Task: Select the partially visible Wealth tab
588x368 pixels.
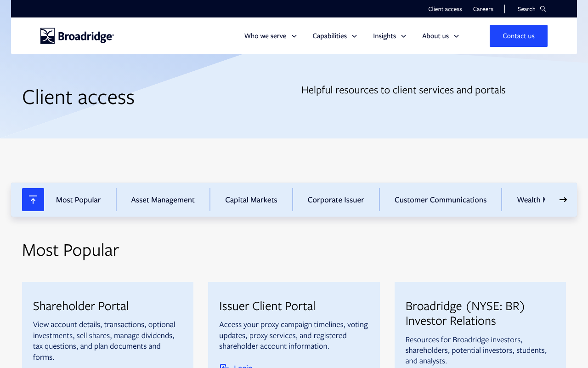Action: (531, 200)
